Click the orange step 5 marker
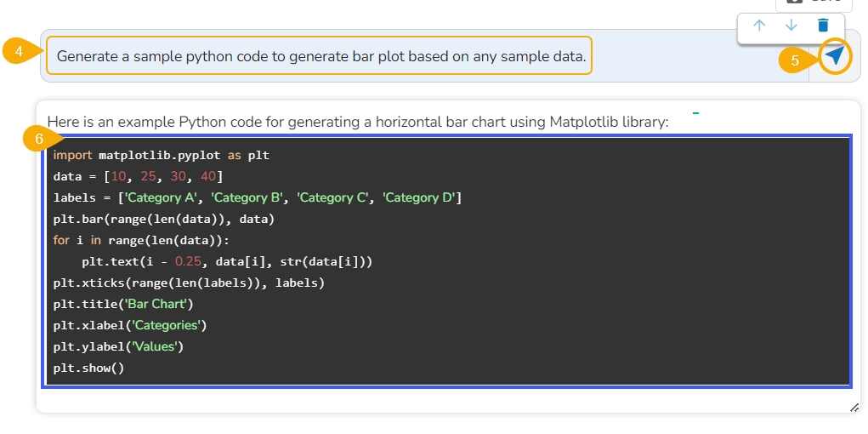The width and height of the screenshot is (868, 434). pyautogui.click(x=796, y=61)
